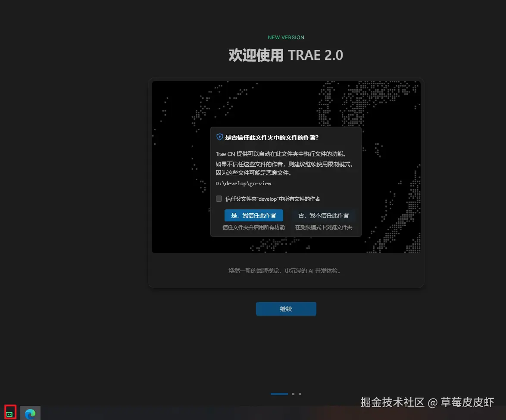
Task: Click the caption "焕然一新的品牌视觉"
Action: click(286, 271)
